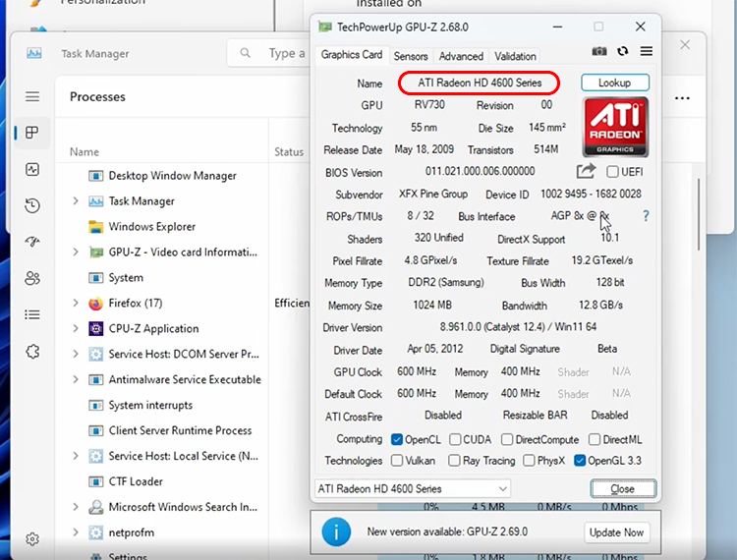The width and height of the screenshot is (737, 560).
Task: Open Services page in Task Manager sidebar
Action: tap(32, 352)
